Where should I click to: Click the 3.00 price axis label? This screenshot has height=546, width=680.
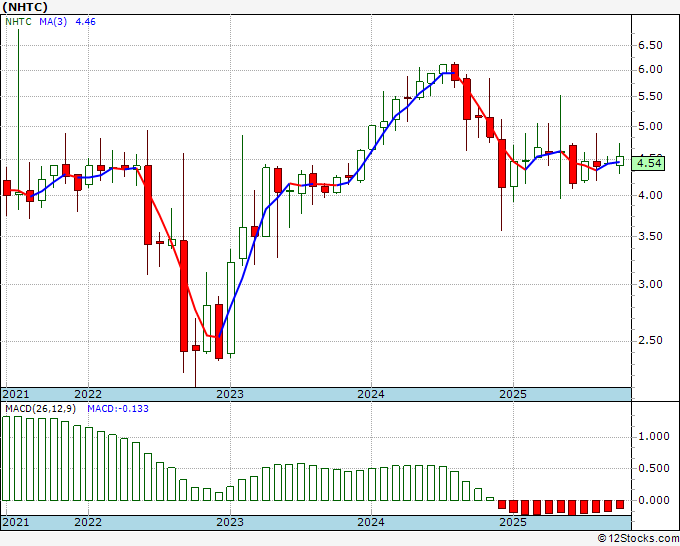click(x=650, y=284)
